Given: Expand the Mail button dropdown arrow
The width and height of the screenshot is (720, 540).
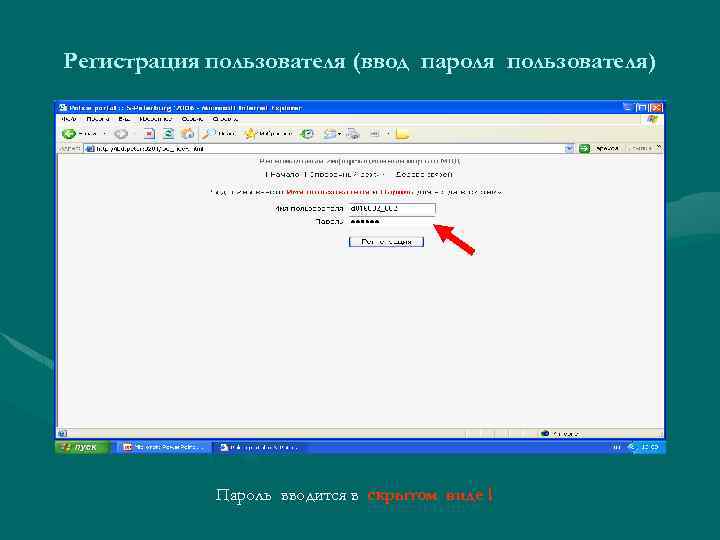Looking at the screenshot, I should (x=340, y=134).
